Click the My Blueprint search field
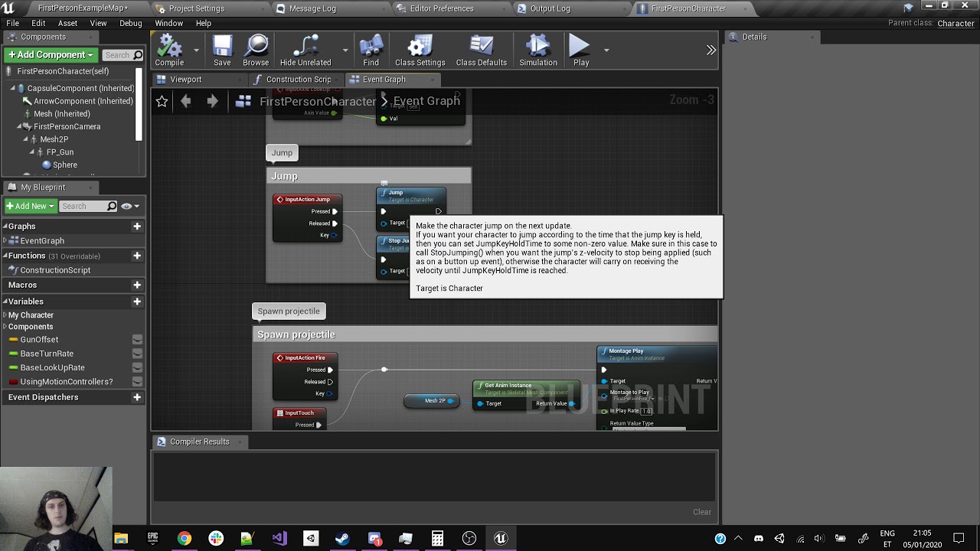The image size is (980, 551). (x=88, y=206)
